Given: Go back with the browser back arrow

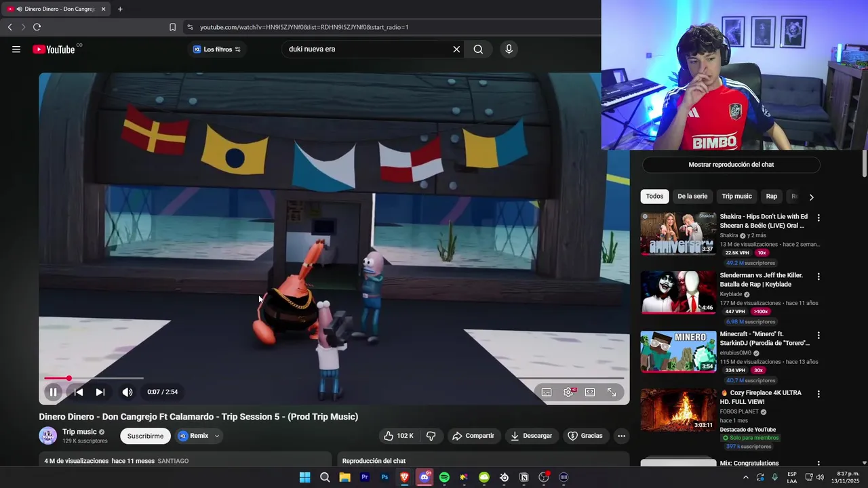Looking at the screenshot, I should (9, 27).
